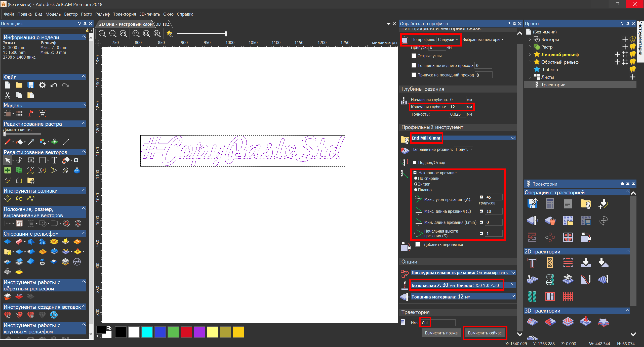Click the save file diskette icon

click(31, 85)
